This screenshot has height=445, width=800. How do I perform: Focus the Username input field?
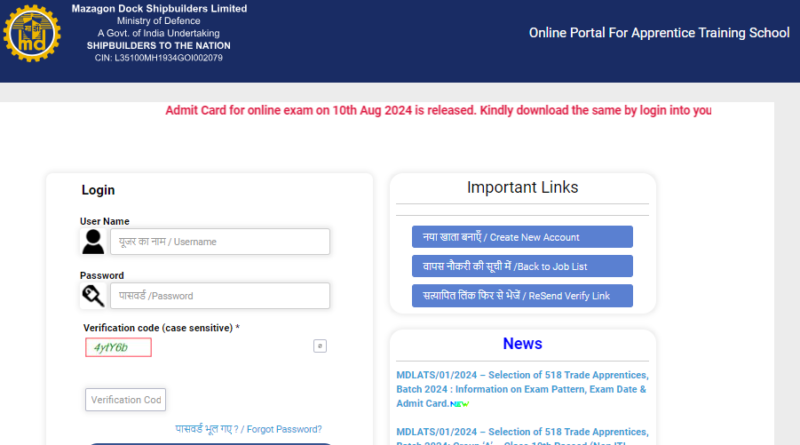219,242
